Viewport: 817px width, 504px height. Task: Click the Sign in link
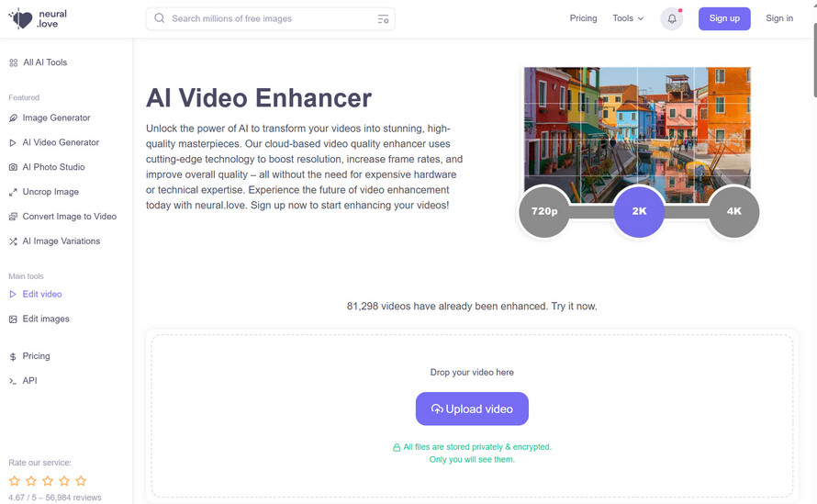tap(779, 18)
